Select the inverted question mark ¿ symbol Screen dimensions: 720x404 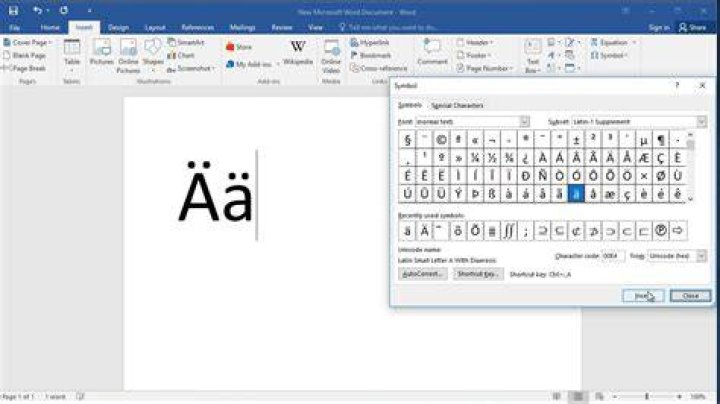(525, 158)
